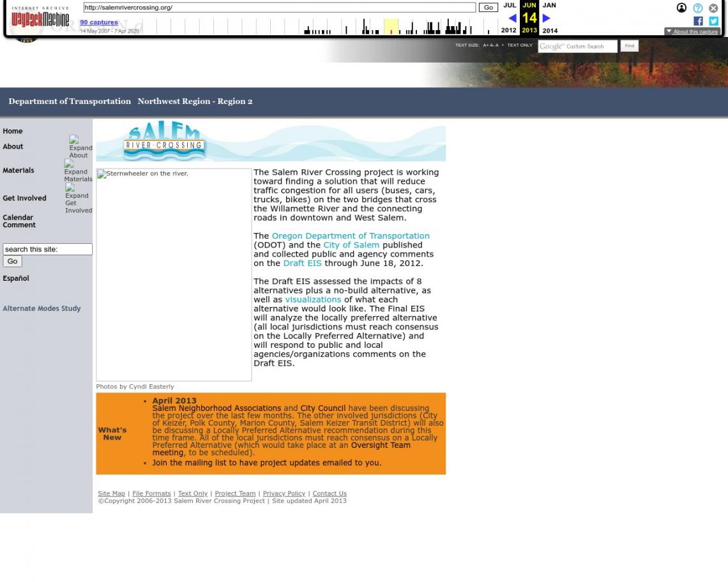Open the Project Team footer link
This screenshot has width=728, height=582.
[x=235, y=494]
